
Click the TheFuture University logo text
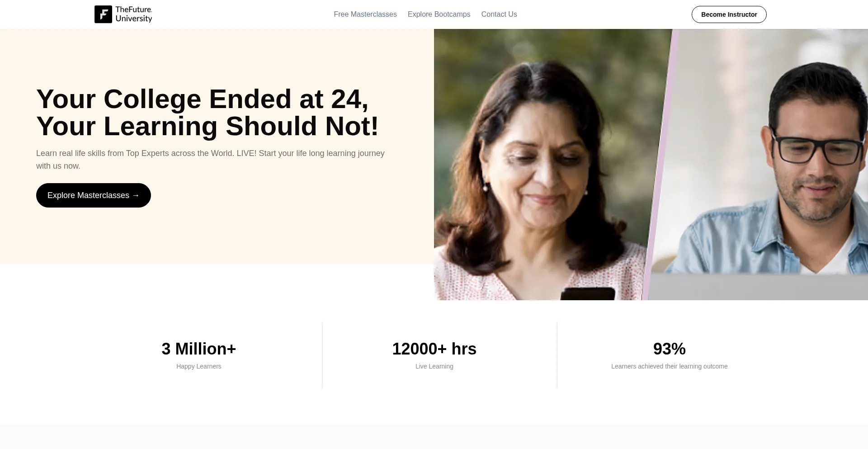[134, 14]
